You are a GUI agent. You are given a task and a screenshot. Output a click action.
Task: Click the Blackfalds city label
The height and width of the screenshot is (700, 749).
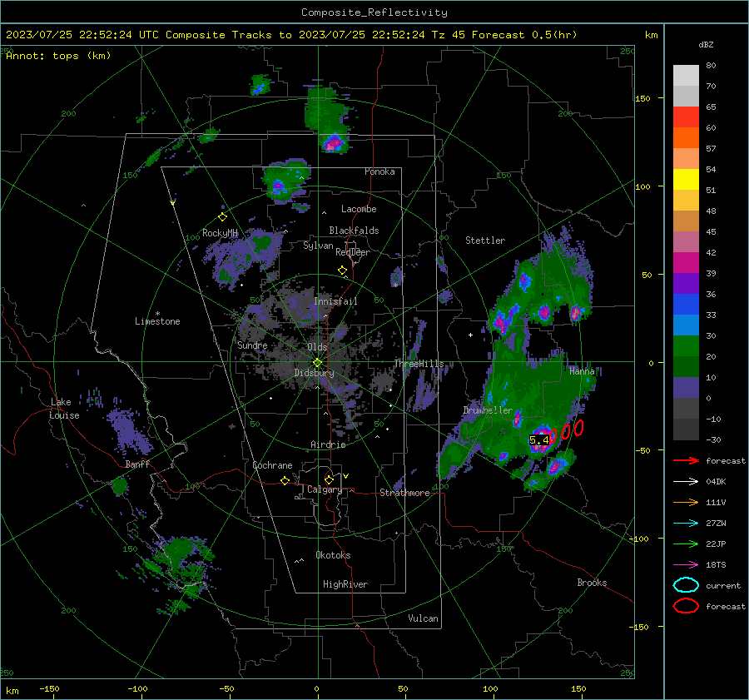click(x=354, y=231)
